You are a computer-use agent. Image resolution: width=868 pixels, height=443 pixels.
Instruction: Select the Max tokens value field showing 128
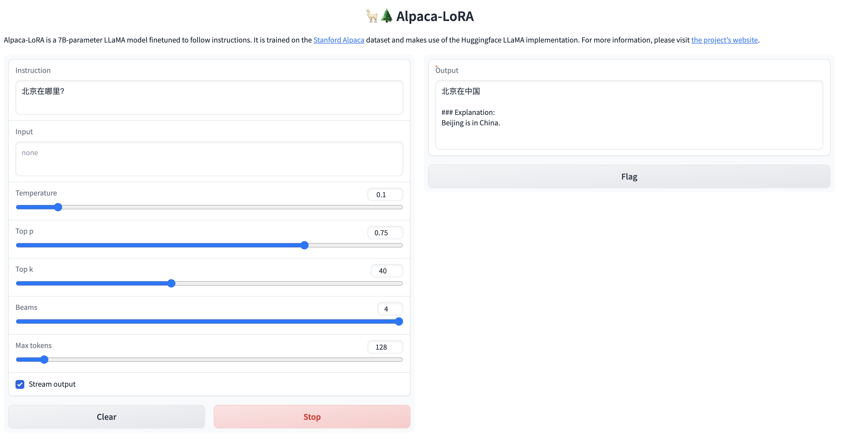pyautogui.click(x=385, y=347)
